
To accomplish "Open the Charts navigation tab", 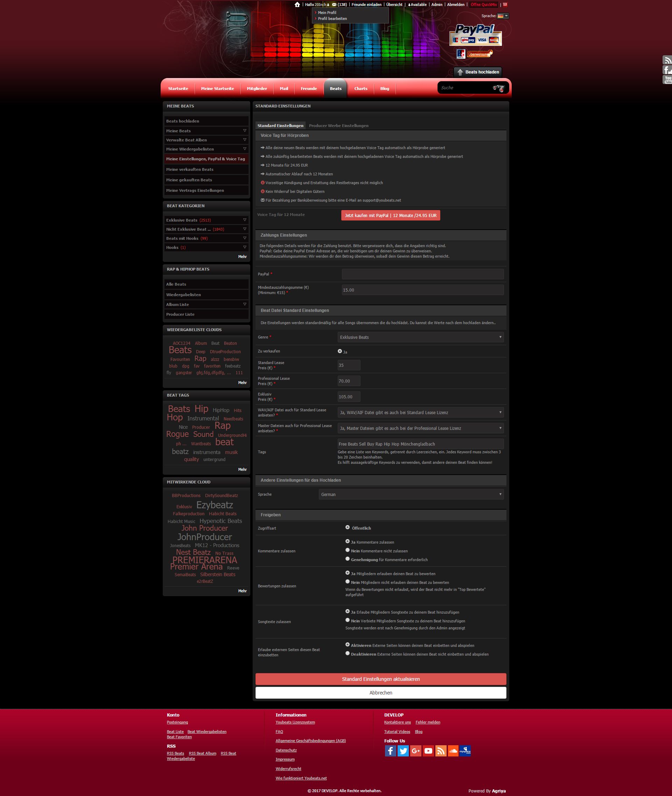I will [361, 89].
